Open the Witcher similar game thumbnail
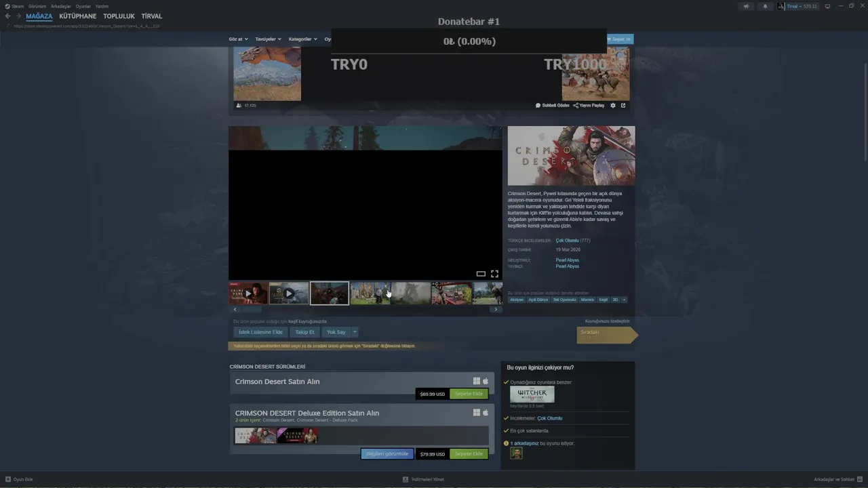Viewport: 868px width, 488px height. 532,394
